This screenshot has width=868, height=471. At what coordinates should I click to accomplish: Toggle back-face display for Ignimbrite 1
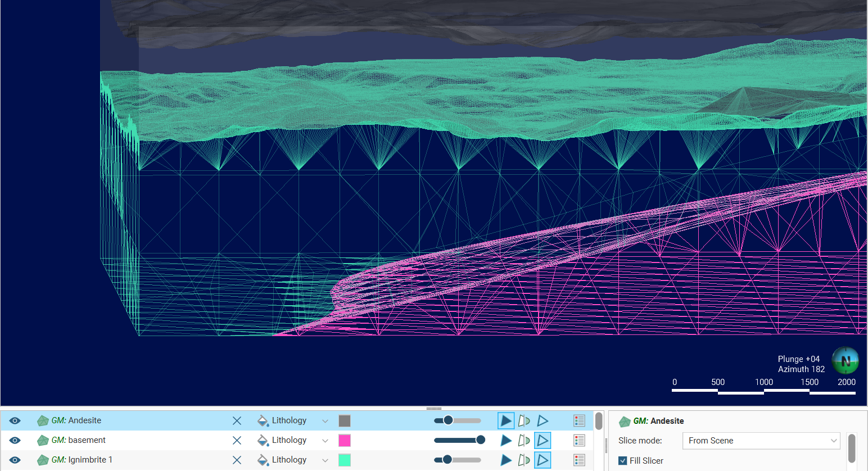(x=524, y=460)
